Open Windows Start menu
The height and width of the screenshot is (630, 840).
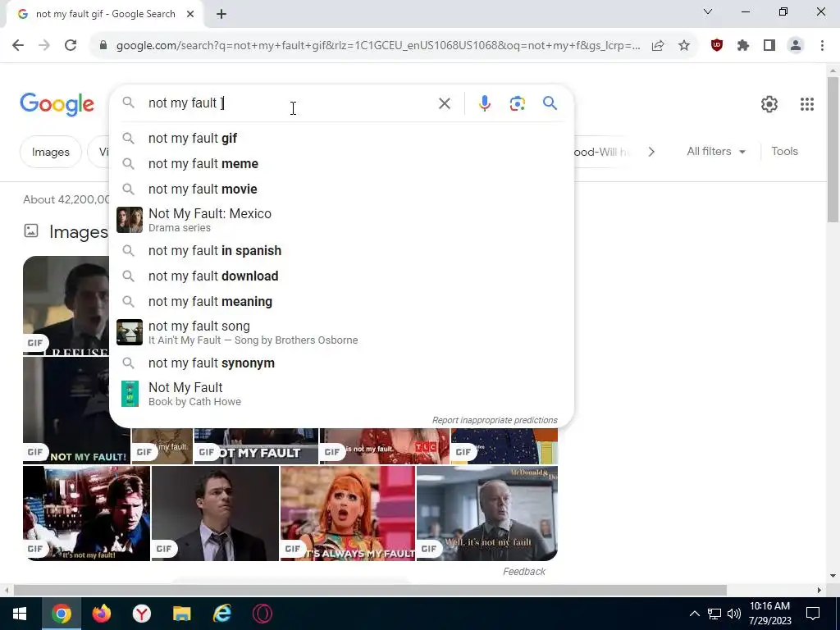pyautogui.click(x=20, y=614)
